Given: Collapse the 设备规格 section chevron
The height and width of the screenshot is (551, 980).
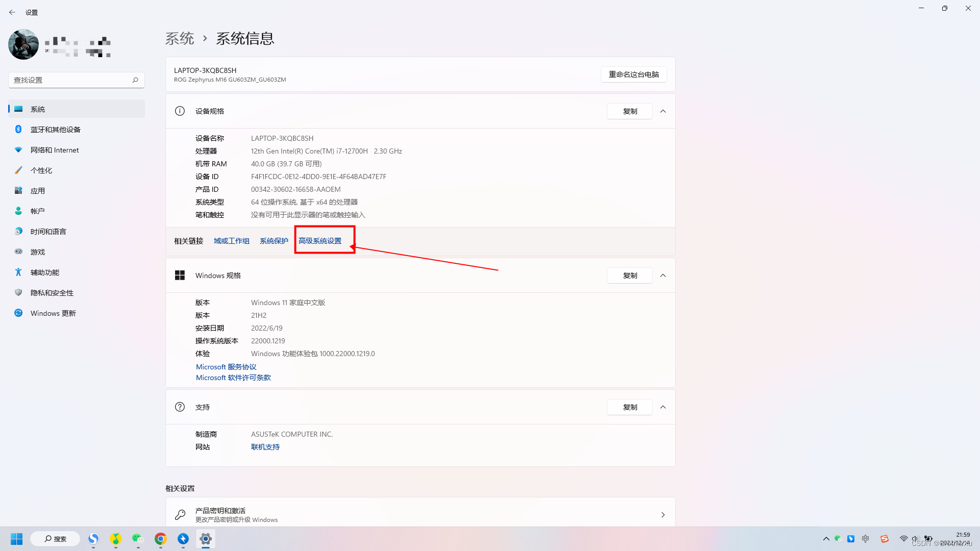Looking at the screenshot, I should 663,111.
